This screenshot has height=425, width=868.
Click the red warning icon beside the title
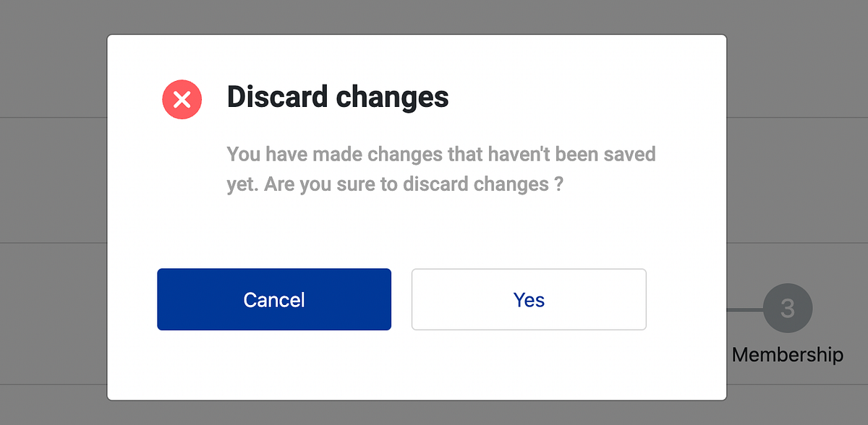[182, 99]
